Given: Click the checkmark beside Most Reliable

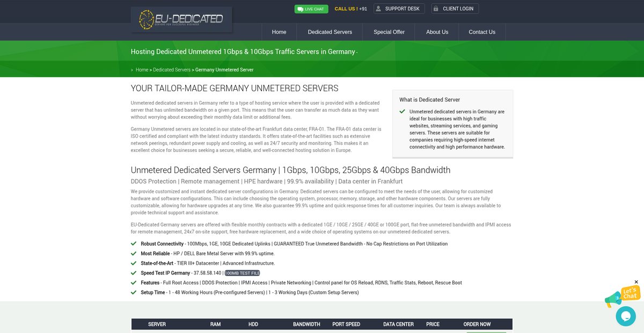Looking at the screenshot, I should 134,254.
